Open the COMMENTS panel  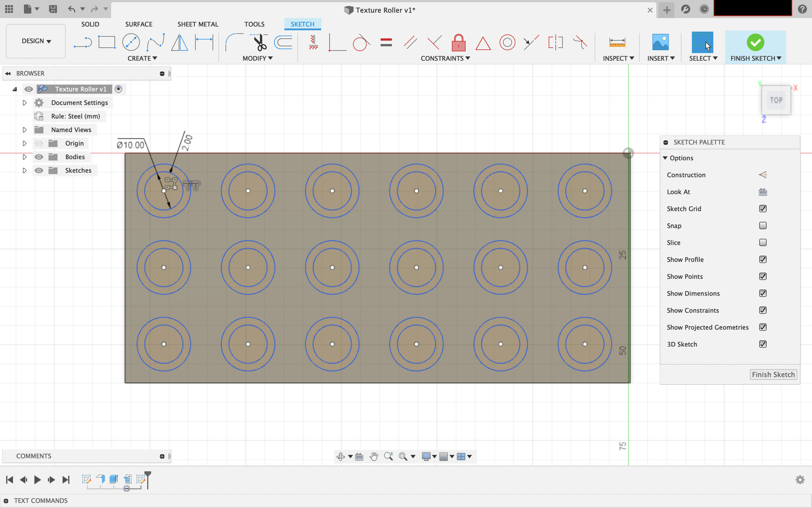point(34,456)
